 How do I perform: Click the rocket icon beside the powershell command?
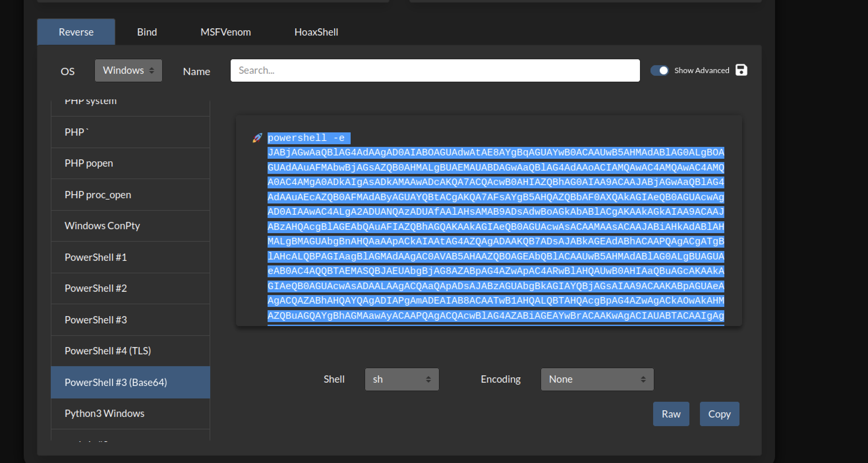257,138
